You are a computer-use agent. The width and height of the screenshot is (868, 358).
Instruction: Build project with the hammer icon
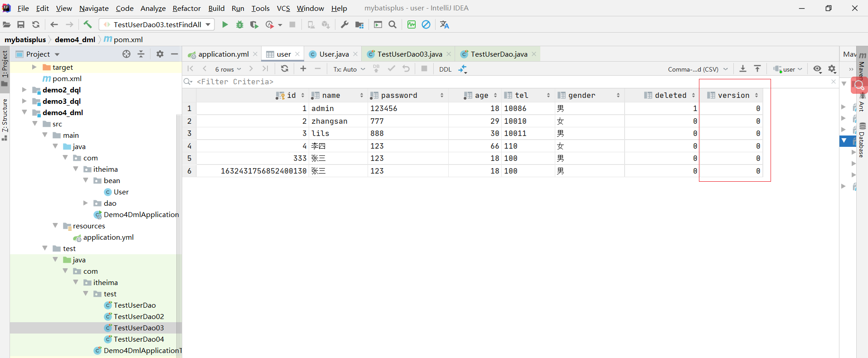pyautogui.click(x=87, y=24)
